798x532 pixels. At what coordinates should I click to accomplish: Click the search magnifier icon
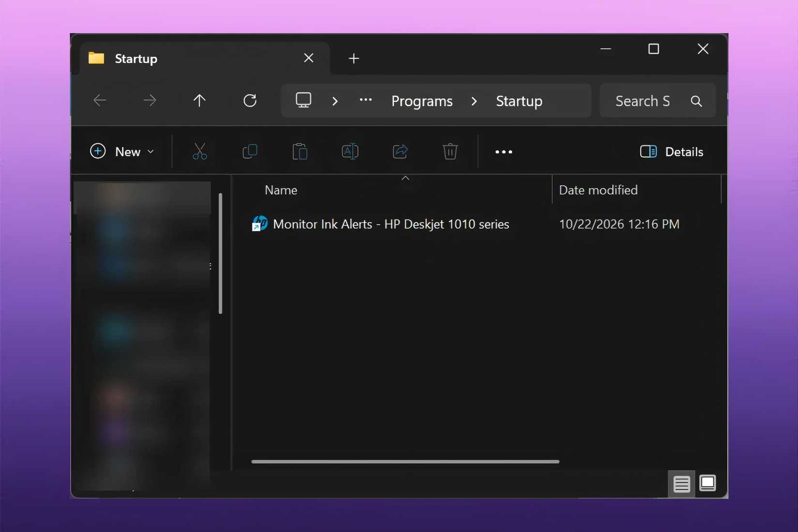point(696,101)
